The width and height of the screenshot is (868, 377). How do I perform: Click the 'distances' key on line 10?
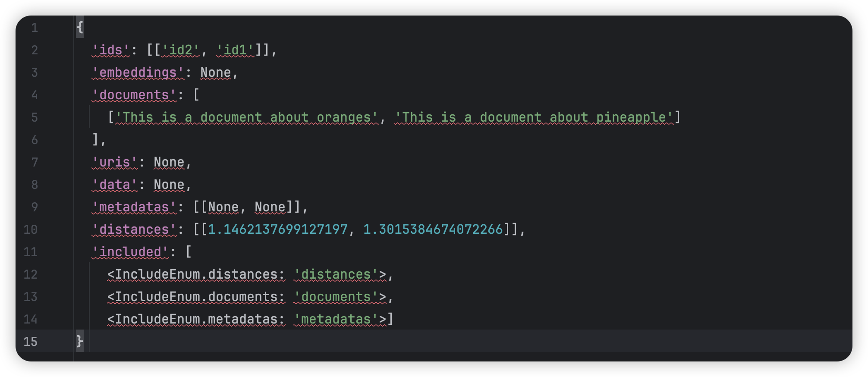click(x=134, y=229)
